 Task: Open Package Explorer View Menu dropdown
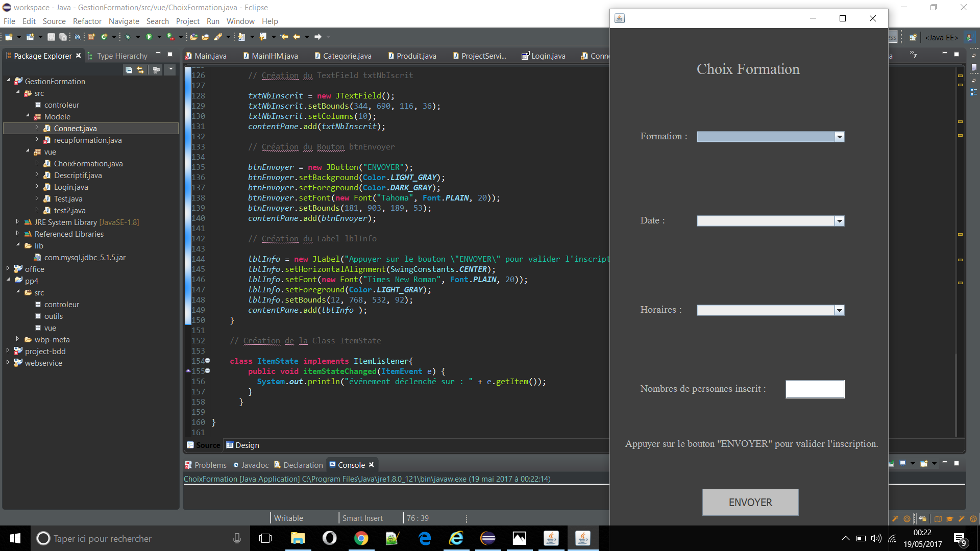point(171,69)
